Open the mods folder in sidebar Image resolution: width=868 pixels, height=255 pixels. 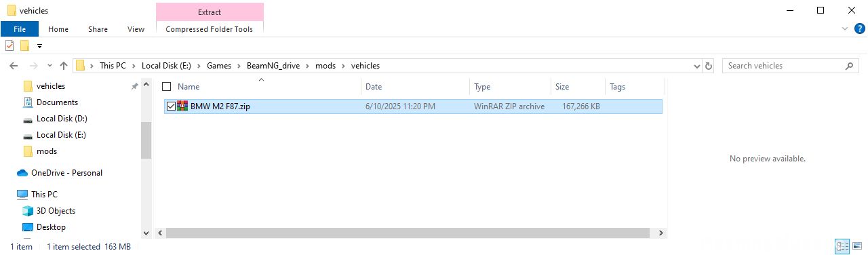47,151
